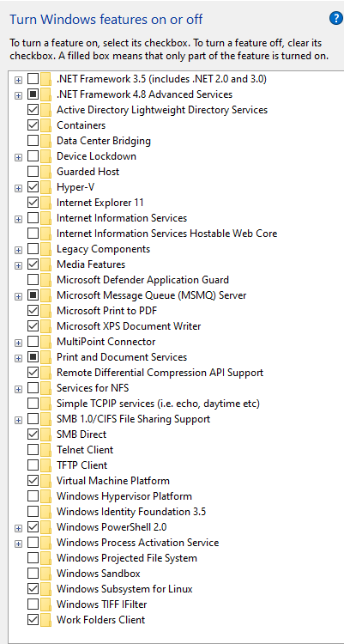344x644 pixels.
Task: Expand Internet Information Services node
Action: 18,219
